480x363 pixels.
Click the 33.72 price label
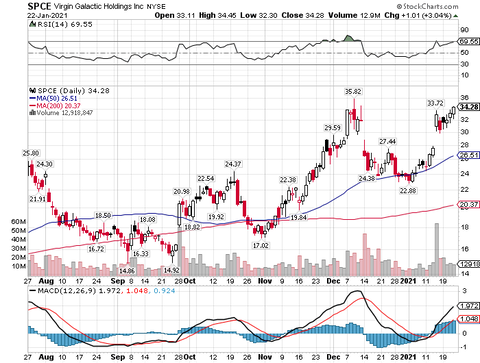click(x=435, y=103)
